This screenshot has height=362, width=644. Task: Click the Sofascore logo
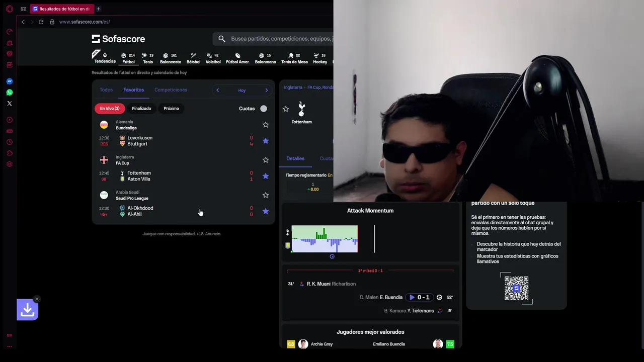click(x=118, y=39)
